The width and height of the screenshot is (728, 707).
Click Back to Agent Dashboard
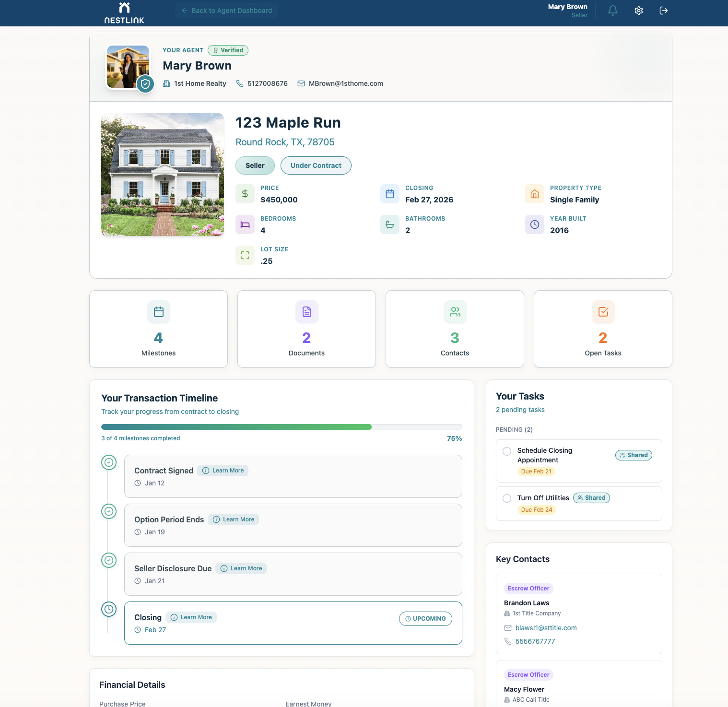(x=226, y=10)
